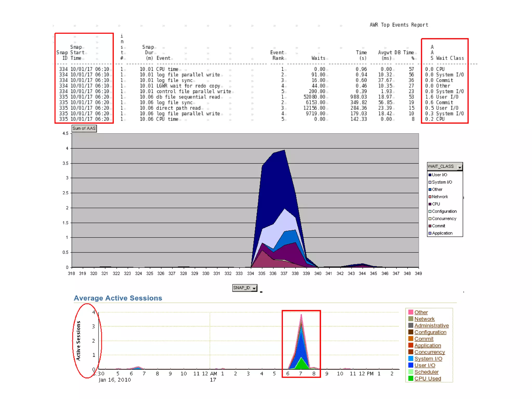Viewport: 532px width, 399px height.
Task: Click the Scheduler legend link
Action: [x=426, y=372]
